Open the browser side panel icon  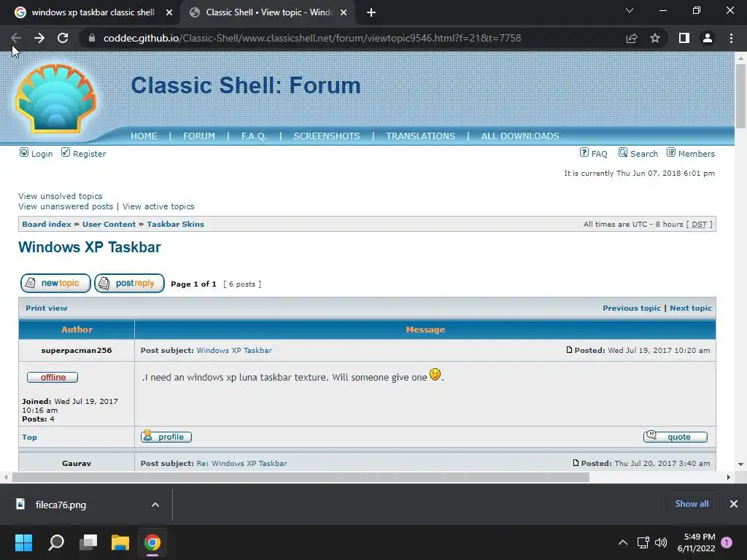coord(684,38)
